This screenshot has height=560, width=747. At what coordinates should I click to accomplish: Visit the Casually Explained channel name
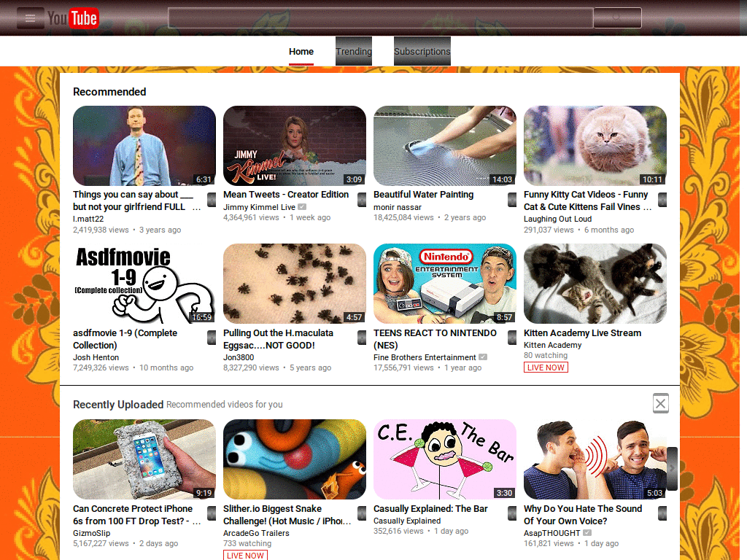(x=407, y=521)
